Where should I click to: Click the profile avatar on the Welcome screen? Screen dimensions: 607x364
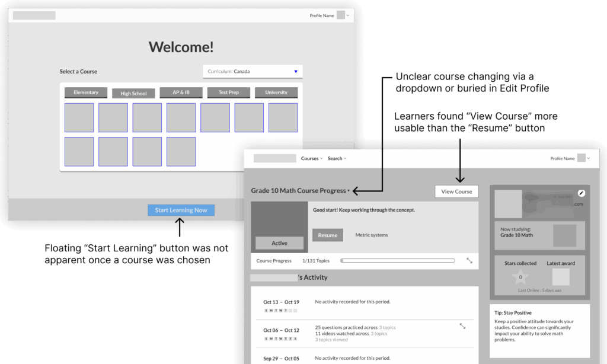(x=341, y=15)
